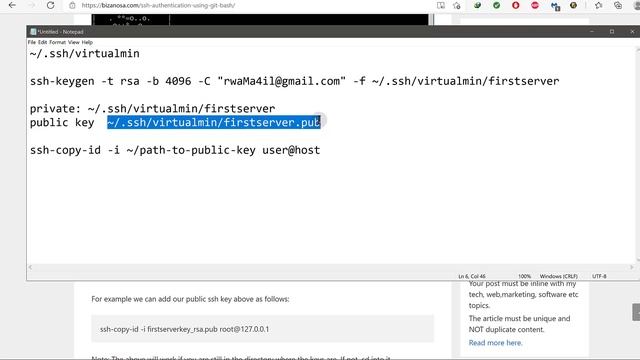Open the Notepad Edit menu
The image size is (640, 360).
point(42,42)
